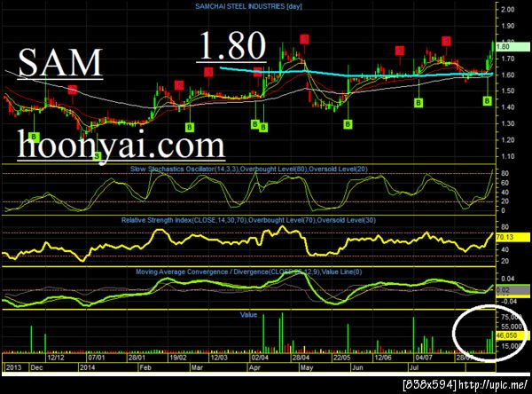Viewport: 532px width, 394px height.
Task: Click the May month label
Action: [307, 367]
